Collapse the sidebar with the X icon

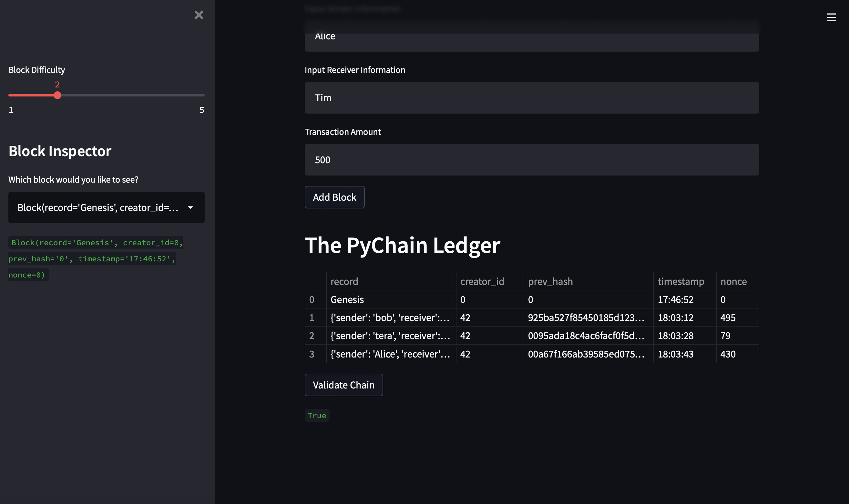point(199,15)
